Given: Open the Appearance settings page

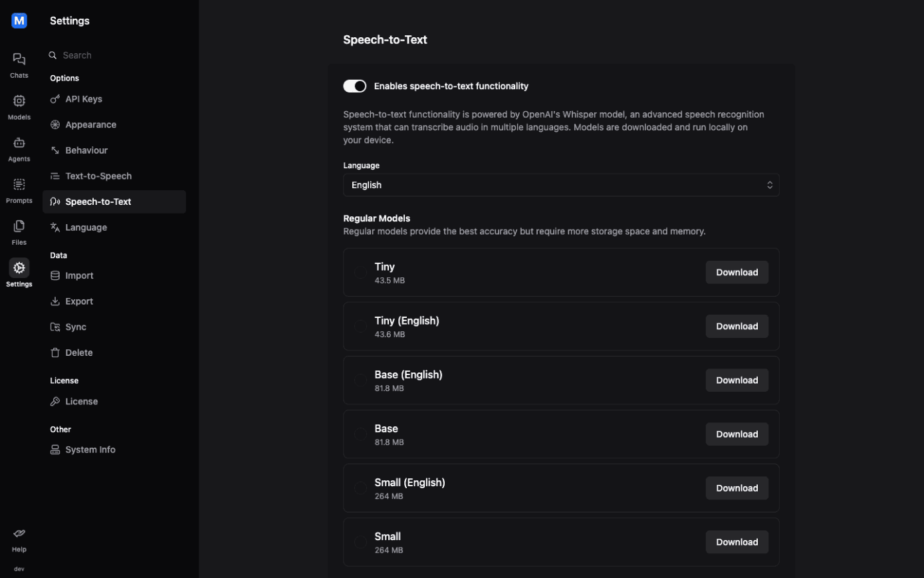Looking at the screenshot, I should [x=90, y=125].
